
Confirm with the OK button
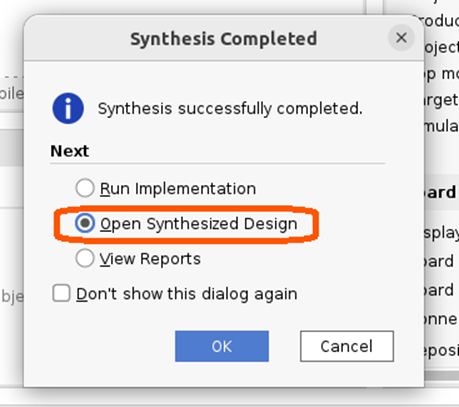click(x=222, y=346)
